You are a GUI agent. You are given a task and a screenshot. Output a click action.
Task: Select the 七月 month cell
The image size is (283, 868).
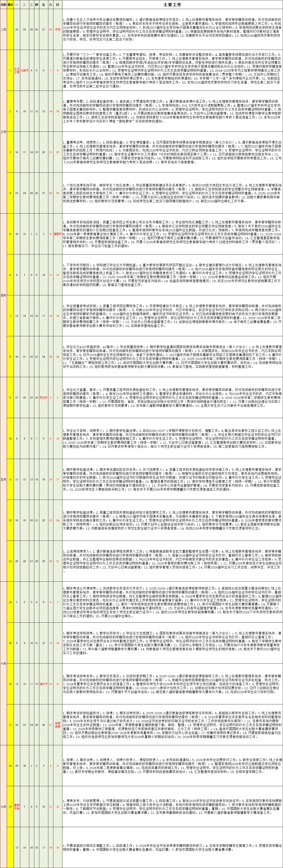(x=3, y=807)
